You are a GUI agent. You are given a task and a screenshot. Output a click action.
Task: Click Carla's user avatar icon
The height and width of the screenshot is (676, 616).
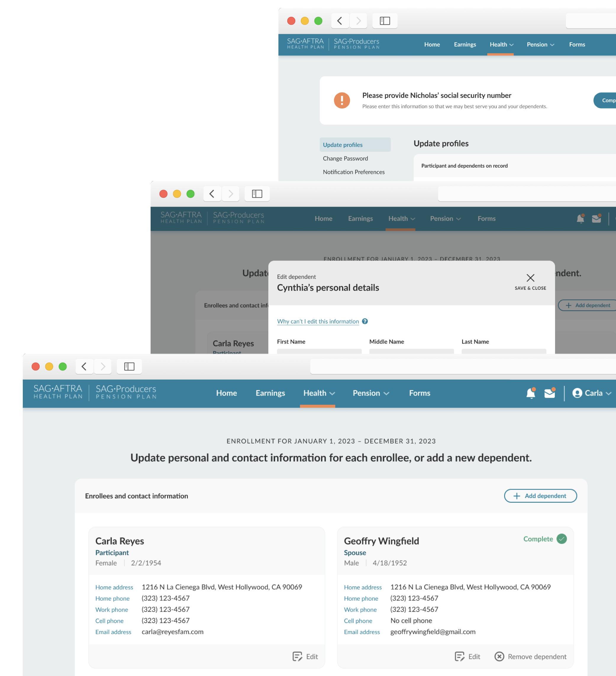pyautogui.click(x=577, y=393)
